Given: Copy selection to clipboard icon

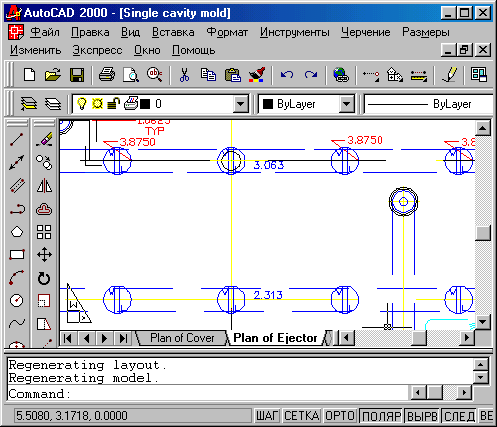Looking at the screenshot, I should click(208, 75).
